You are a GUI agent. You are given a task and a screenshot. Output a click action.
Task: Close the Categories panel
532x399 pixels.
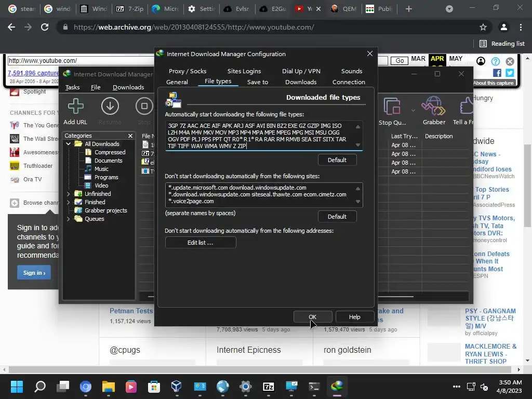[130, 136]
